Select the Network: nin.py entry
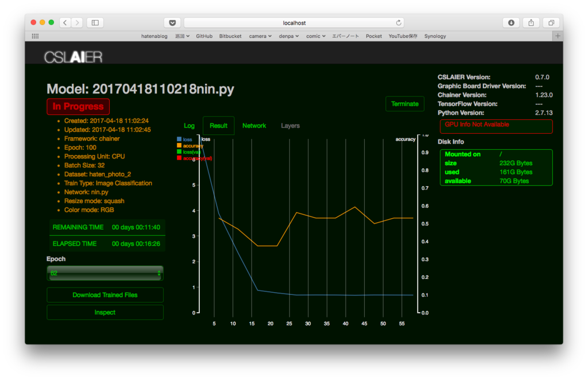This screenshot has height=380, width=588. [86, 192]
